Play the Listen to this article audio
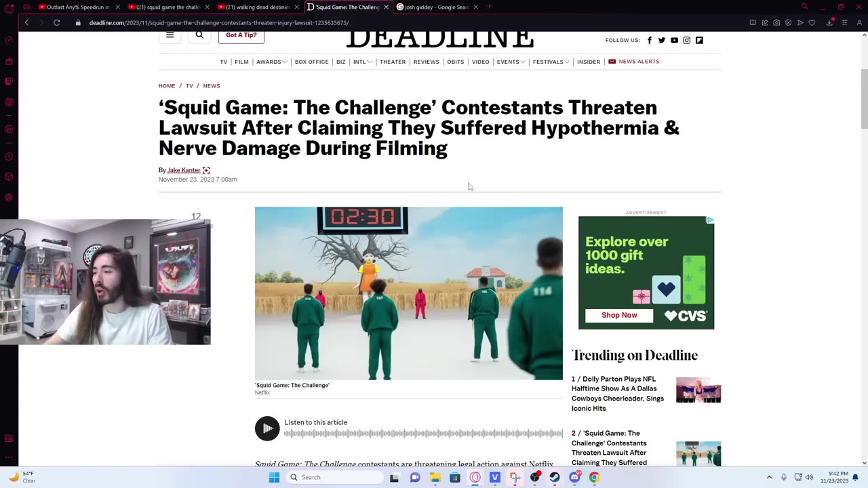 (267, 428)
